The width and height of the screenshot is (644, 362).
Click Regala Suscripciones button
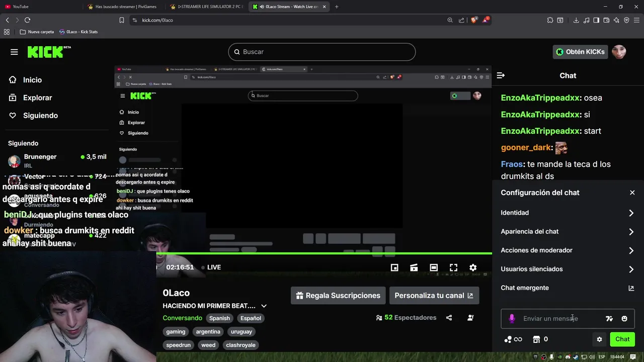click(x=338, y=296)
